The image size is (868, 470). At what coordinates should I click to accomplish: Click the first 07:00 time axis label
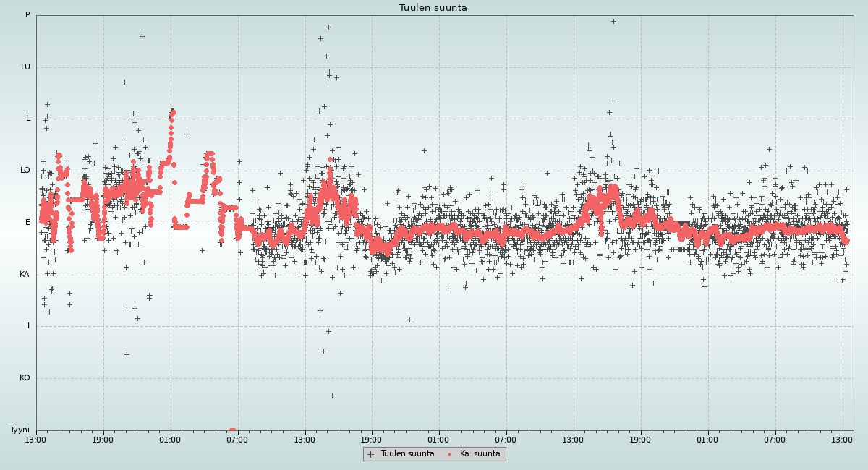coord(237,439)
